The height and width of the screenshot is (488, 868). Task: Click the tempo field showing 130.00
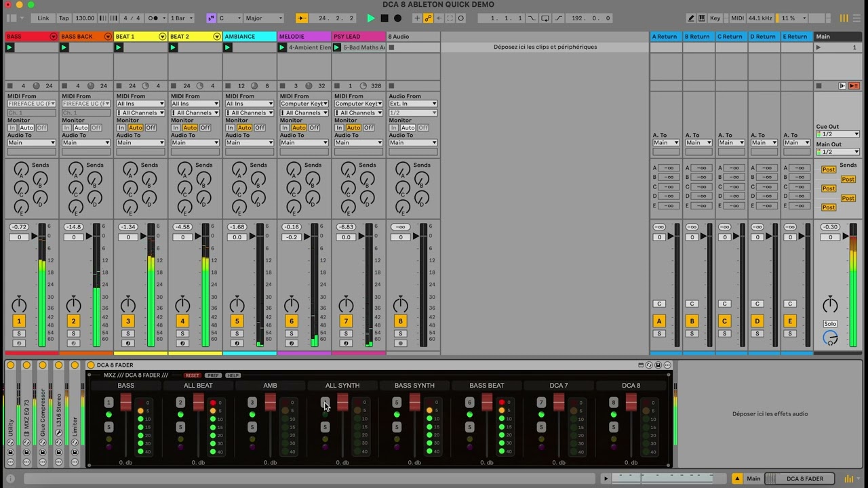(85, 18)
